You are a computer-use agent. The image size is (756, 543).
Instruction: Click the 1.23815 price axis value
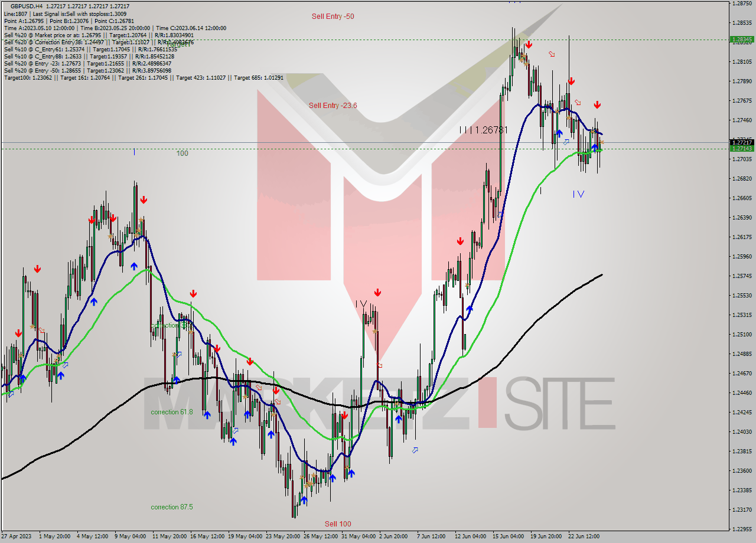click(742, 451)
